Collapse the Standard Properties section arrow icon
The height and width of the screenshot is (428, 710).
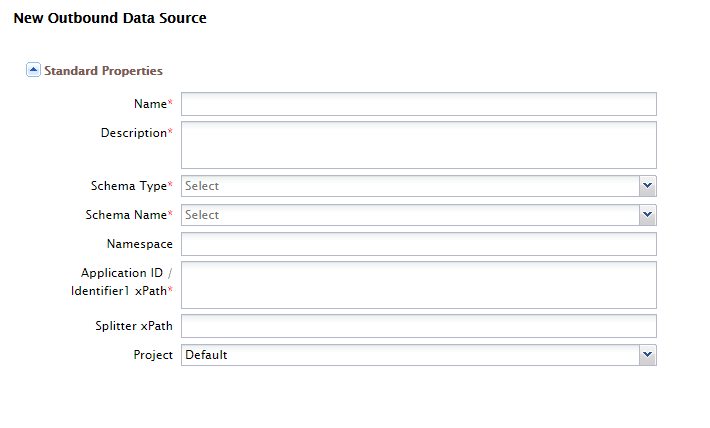(x=33, y=70)
